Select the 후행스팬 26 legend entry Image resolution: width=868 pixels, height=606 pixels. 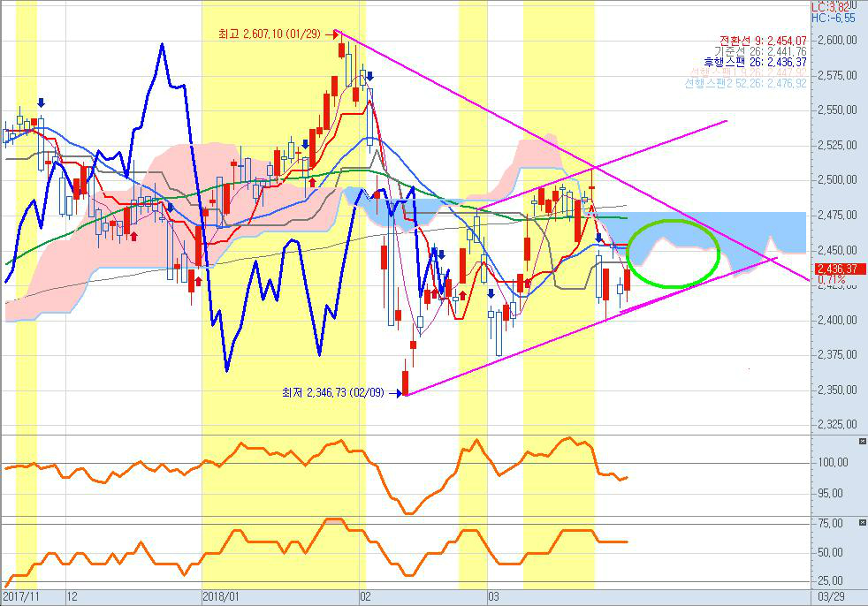[761, 62]
